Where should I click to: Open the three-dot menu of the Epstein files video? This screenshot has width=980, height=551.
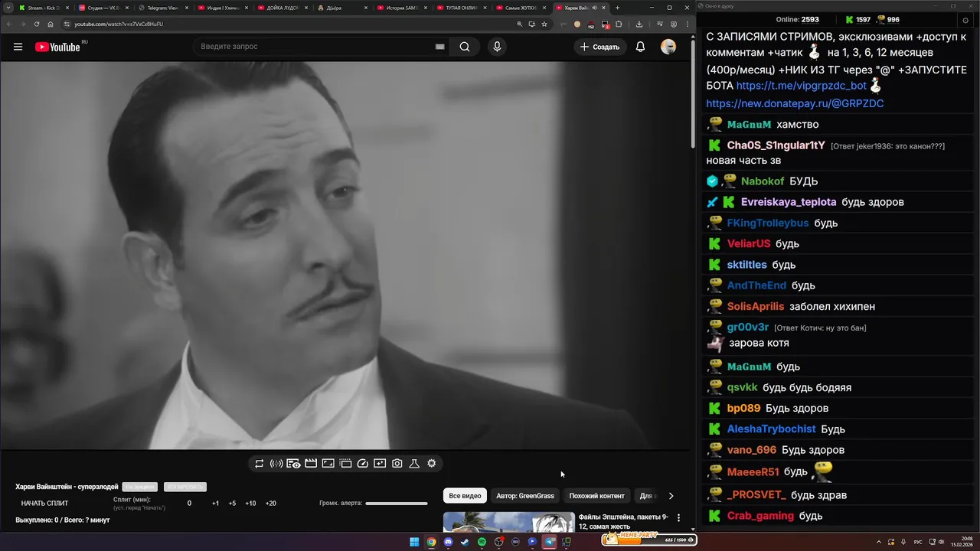coord(678,518)
